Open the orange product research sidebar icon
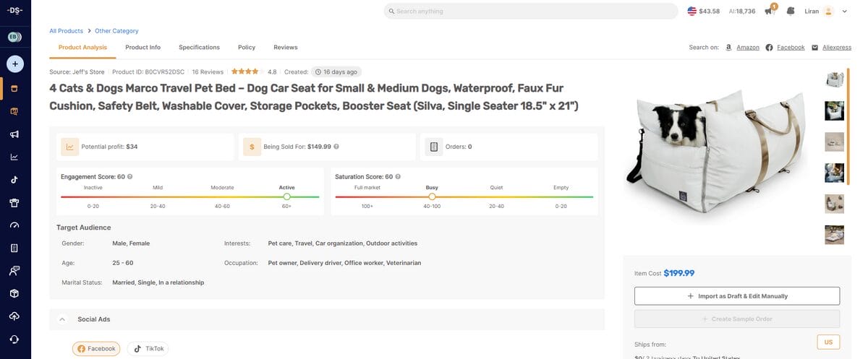Viewport: 868px width, 359px height. (14, 112)
